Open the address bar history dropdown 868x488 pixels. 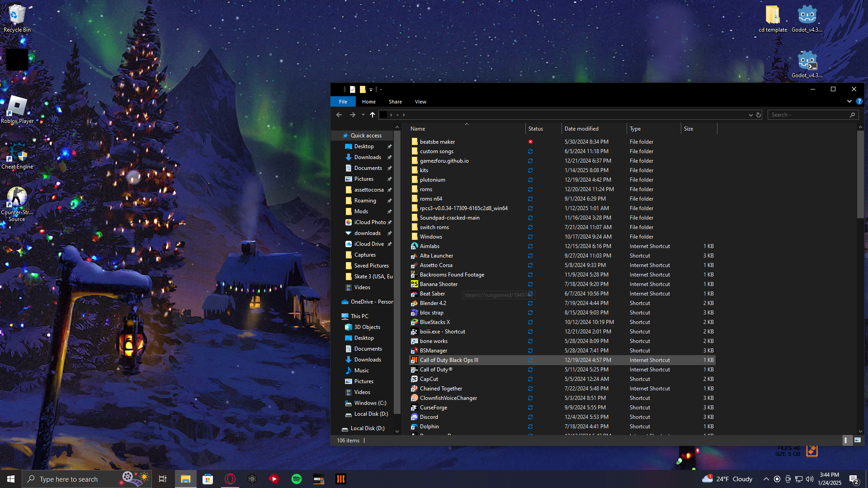coord(750,115)
